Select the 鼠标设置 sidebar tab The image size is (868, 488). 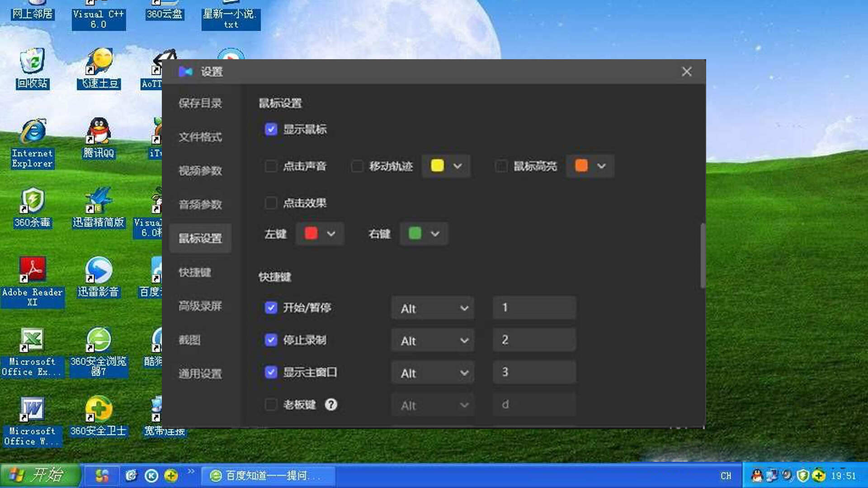200,238
